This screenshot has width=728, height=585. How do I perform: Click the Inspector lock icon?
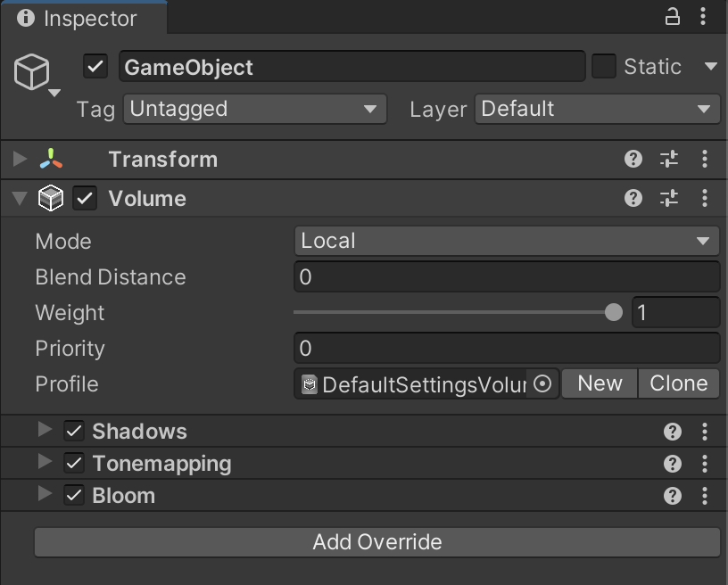click(673, 16)
